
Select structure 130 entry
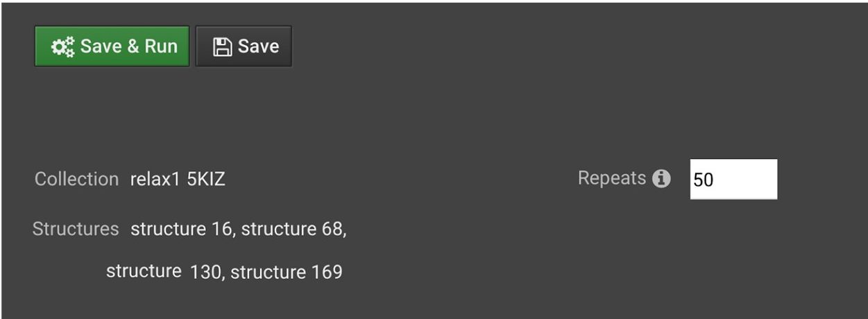click(164, 271)
